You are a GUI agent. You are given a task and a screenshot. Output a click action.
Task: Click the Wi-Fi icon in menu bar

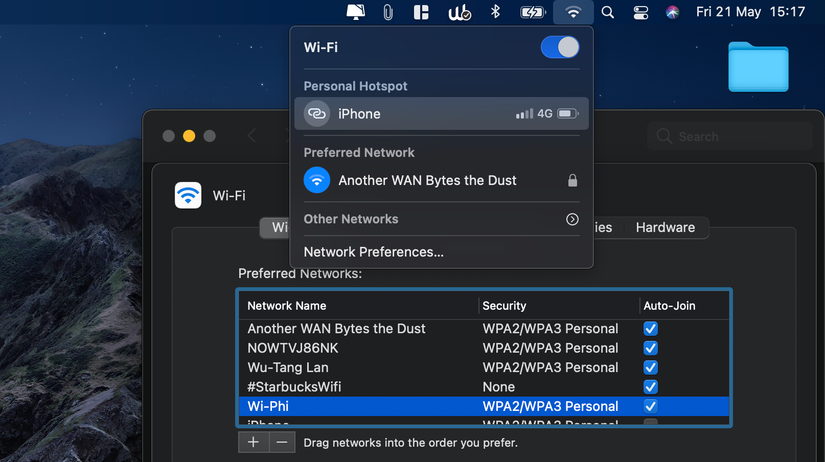pos(573,12)
